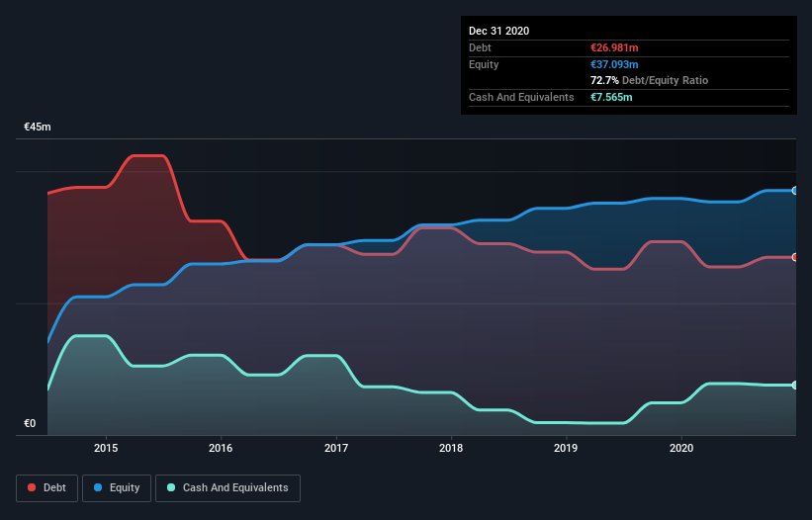Click the 2020 x-axis label
Viewport: 812px width, 520px height.
click(x=681, y=448)
